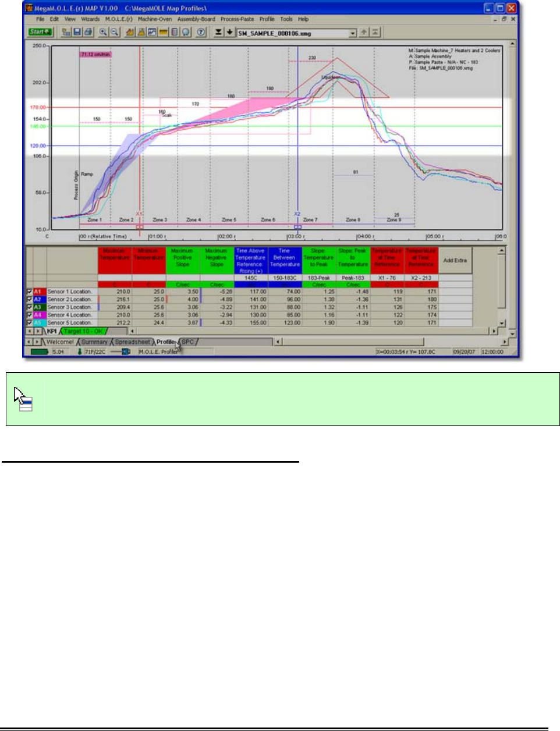Switch to the Summary tab
This screenshot has height=731, width=560.
pyautogui.click(x=94, y=342)
